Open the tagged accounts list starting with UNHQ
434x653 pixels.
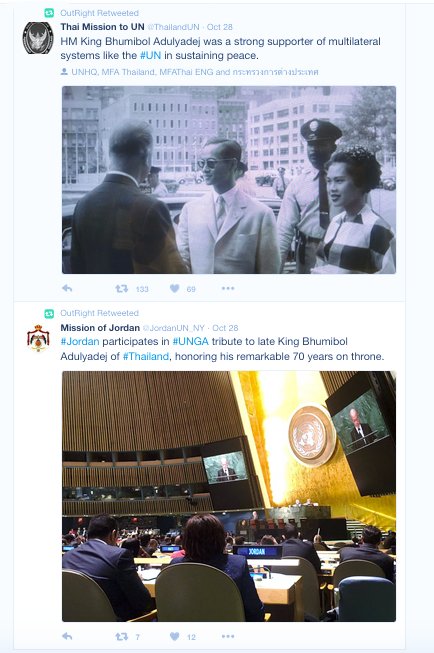[190, 72]
